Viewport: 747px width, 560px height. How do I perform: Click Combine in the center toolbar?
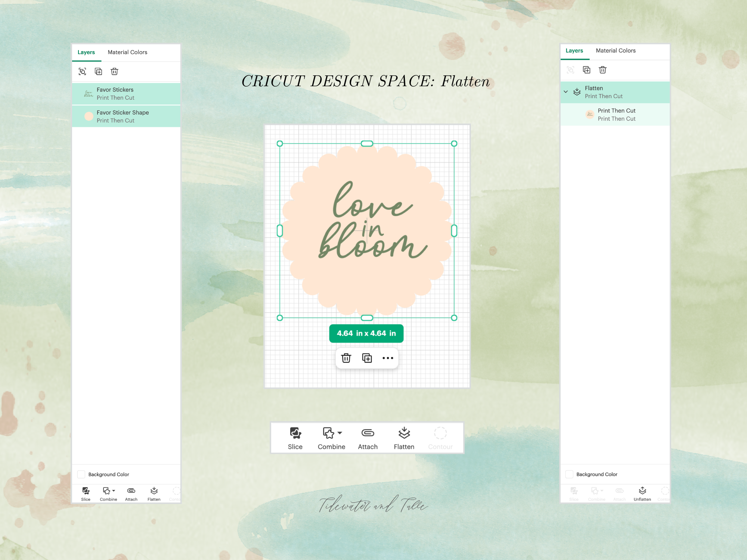click(x=331, y=438)
